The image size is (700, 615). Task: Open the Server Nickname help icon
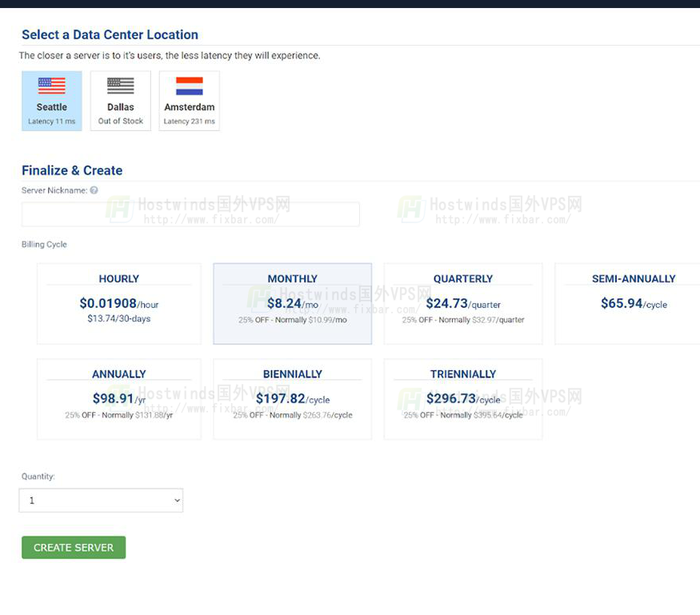94,190
